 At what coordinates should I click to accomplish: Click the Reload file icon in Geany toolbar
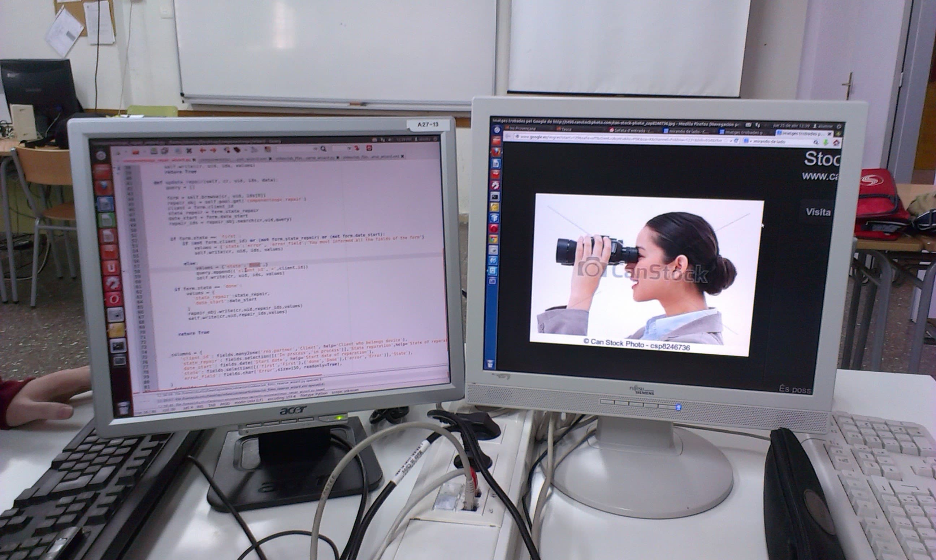[178, 151]
